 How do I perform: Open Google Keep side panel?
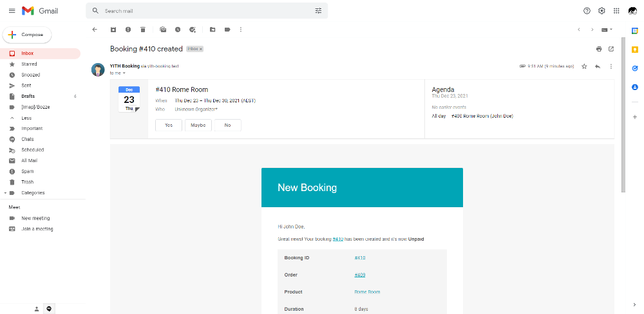[634, 50]
